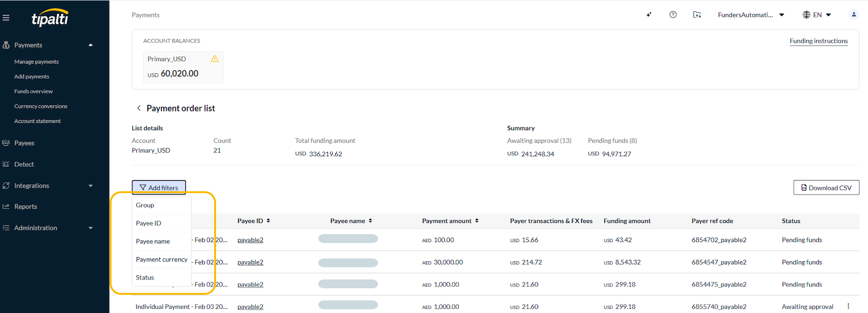Click the folder export icon in header
Screen dimensions: 868x313
tap(697, 15)
